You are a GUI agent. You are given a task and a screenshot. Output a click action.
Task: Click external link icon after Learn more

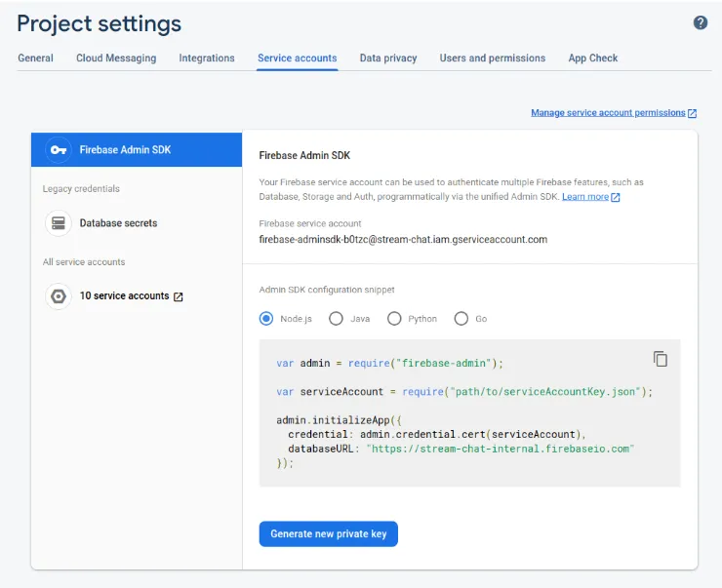[x=616, y=197]
